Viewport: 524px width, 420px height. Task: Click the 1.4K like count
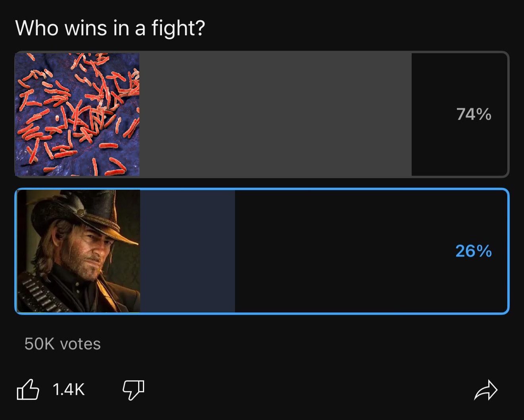coord(69,389)
